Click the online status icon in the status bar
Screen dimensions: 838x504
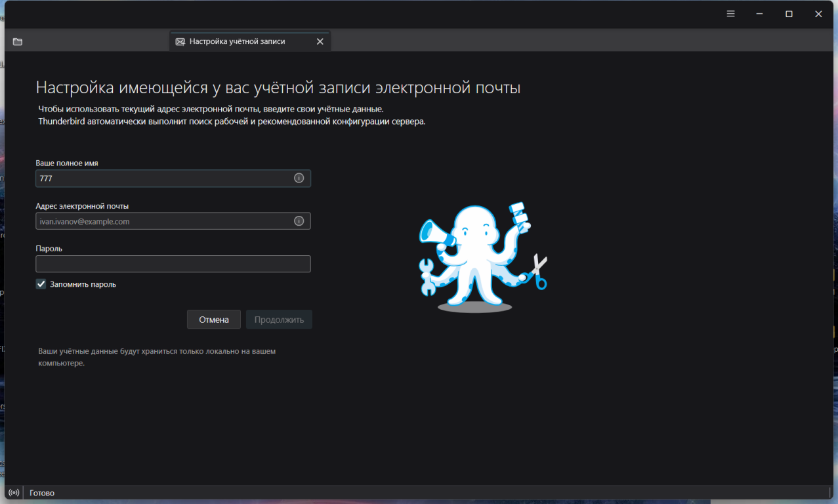(x=14, y=492)
